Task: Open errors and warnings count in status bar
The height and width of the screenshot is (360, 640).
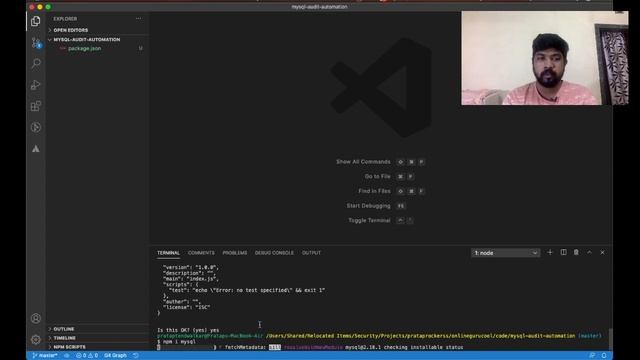Action: pos(87,356)
